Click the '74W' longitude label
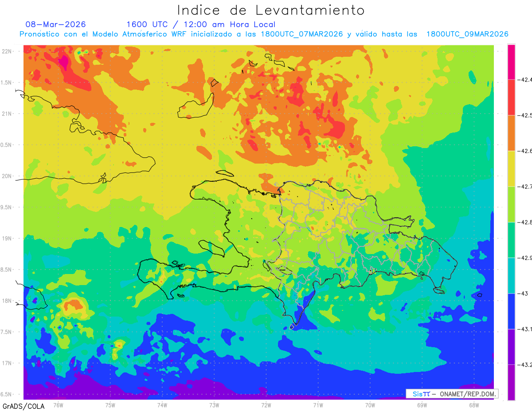 pos(162,405)
